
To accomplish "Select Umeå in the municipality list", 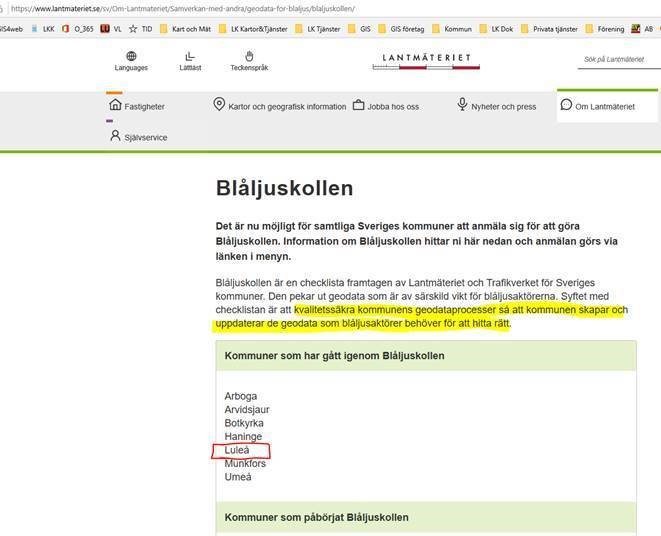I will pos(238,477).
